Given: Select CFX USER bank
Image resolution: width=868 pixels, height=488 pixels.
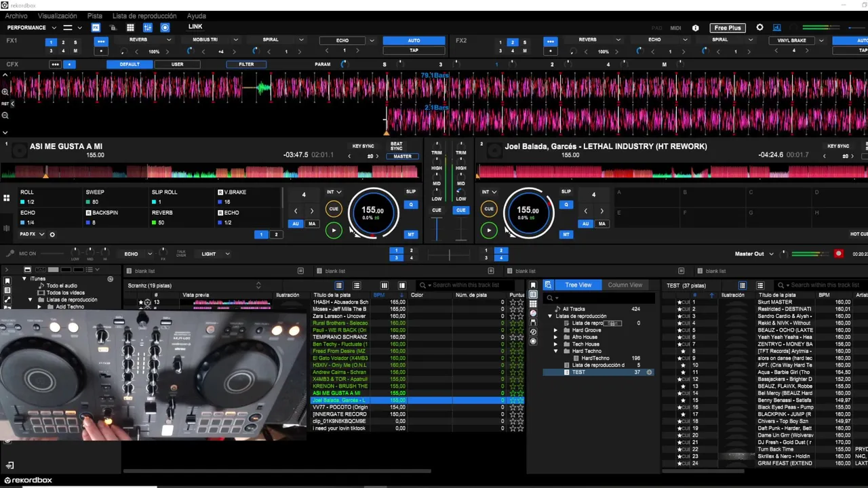Looking at the screenshot, I should click(x=177, y=64).
